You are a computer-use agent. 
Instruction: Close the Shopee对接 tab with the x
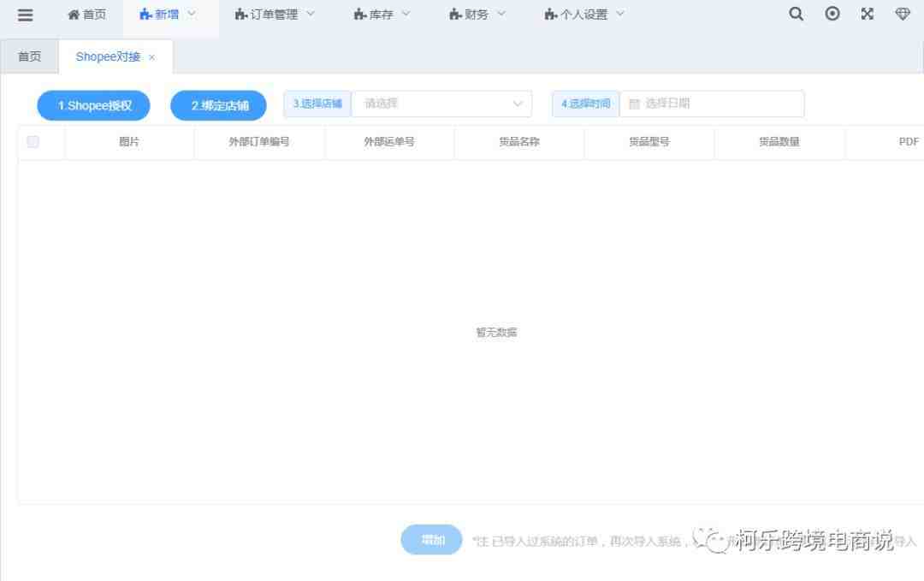tap(152, 57)
